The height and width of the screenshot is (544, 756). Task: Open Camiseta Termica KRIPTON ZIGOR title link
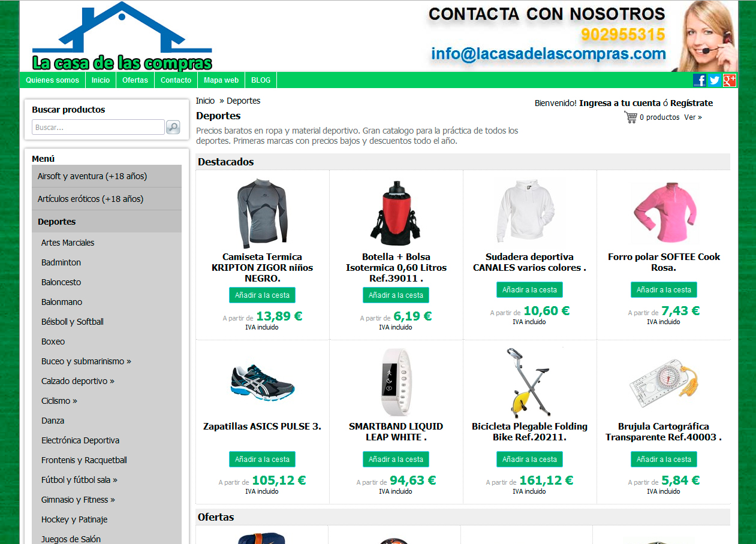click(x=262, y=268)
